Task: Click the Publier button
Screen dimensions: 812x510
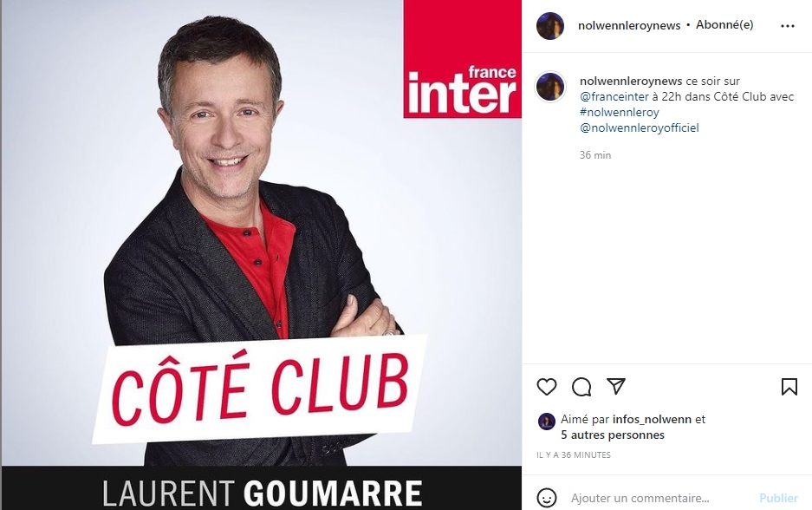Action: pos(778,498)
